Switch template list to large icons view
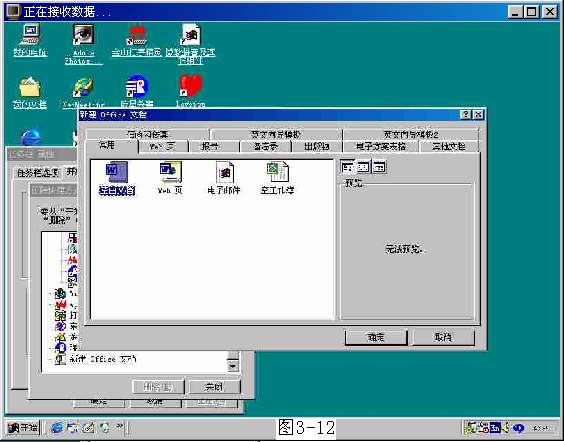 pos(347,167)
